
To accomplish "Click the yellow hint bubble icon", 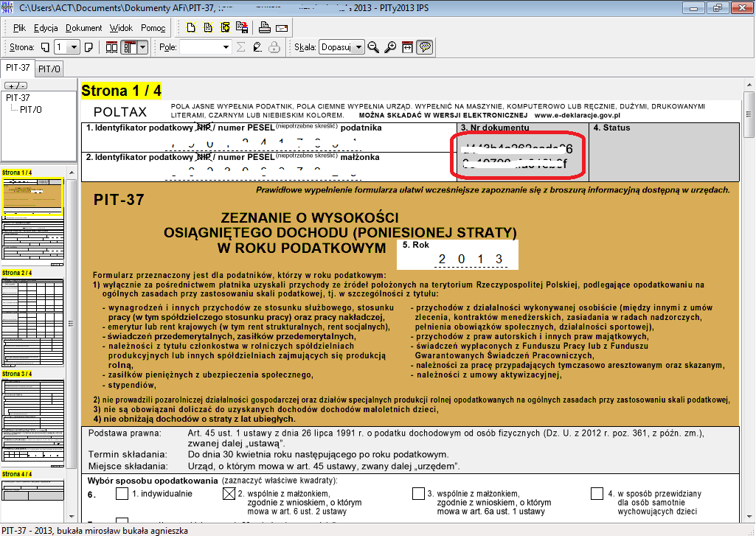I will 426,46.
